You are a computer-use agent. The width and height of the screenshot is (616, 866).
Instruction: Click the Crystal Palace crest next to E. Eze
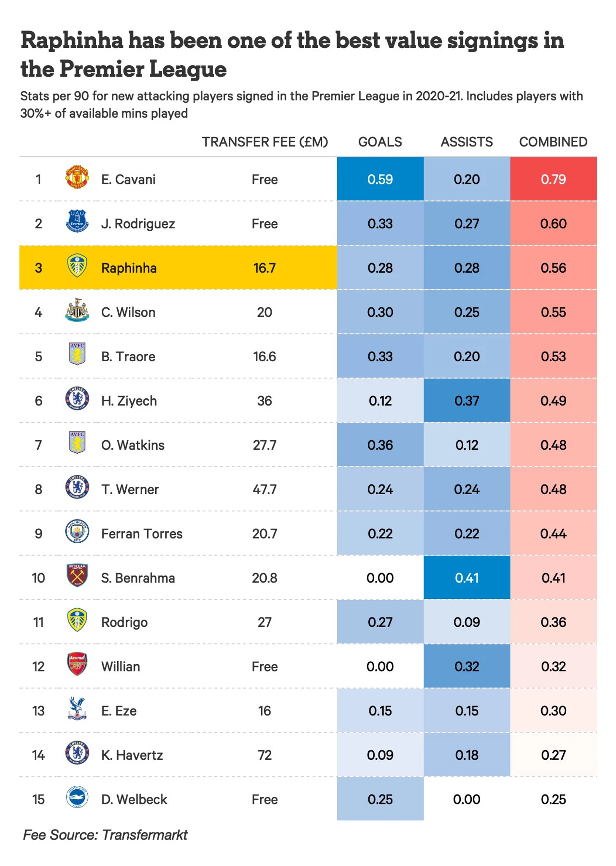[77, 709]
